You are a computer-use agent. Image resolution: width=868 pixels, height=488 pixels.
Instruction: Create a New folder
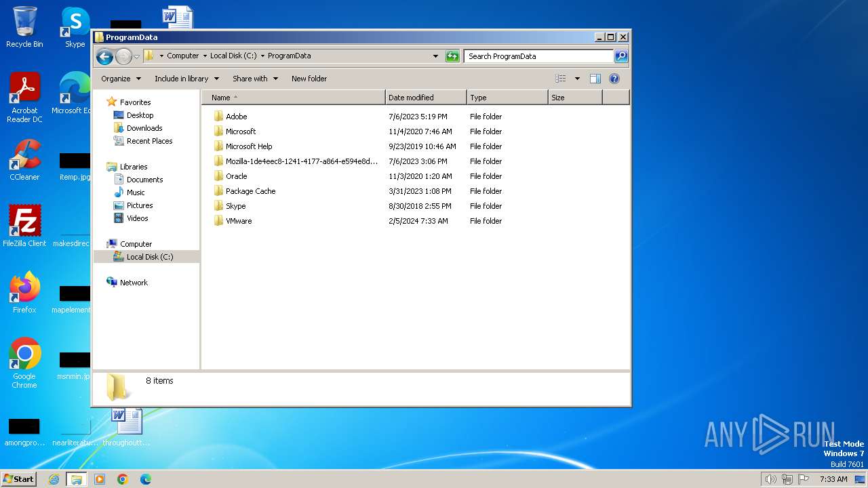(309, 79)
